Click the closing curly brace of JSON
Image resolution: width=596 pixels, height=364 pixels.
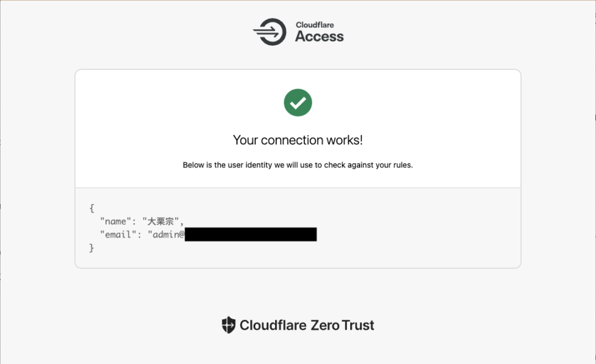pyautogui.click(x=92, y=248)
